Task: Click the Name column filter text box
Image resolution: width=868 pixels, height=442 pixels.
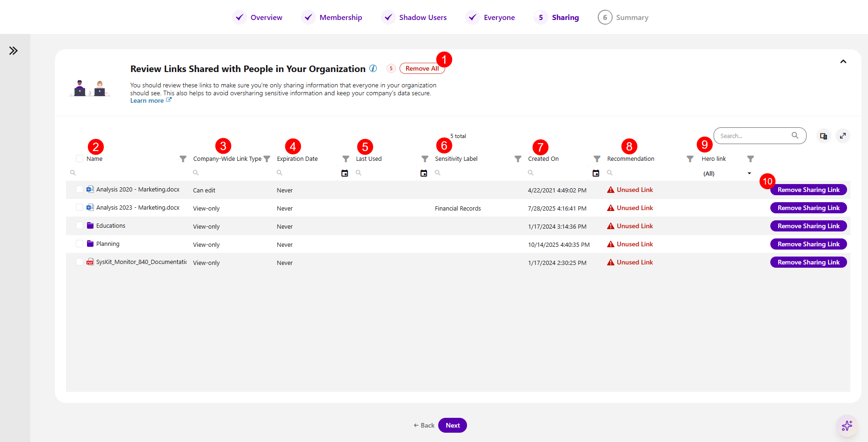Action: tap(128, 173)
